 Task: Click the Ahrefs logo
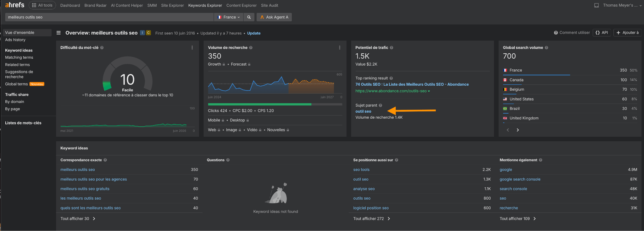(x=14, y=5)
